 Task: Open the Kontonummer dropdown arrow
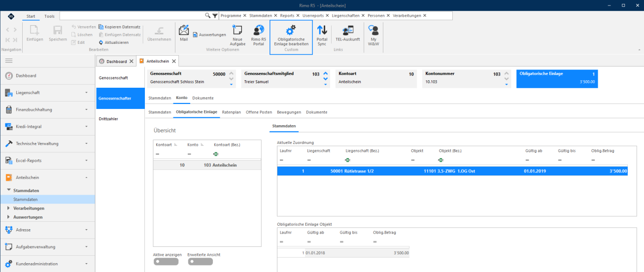tap(506, 85)
